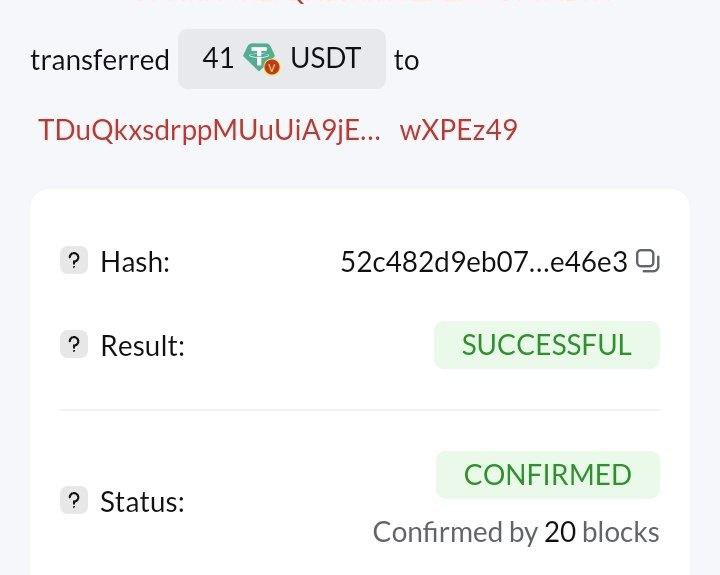Click the Tether USDT token logo

coord(262,60)
